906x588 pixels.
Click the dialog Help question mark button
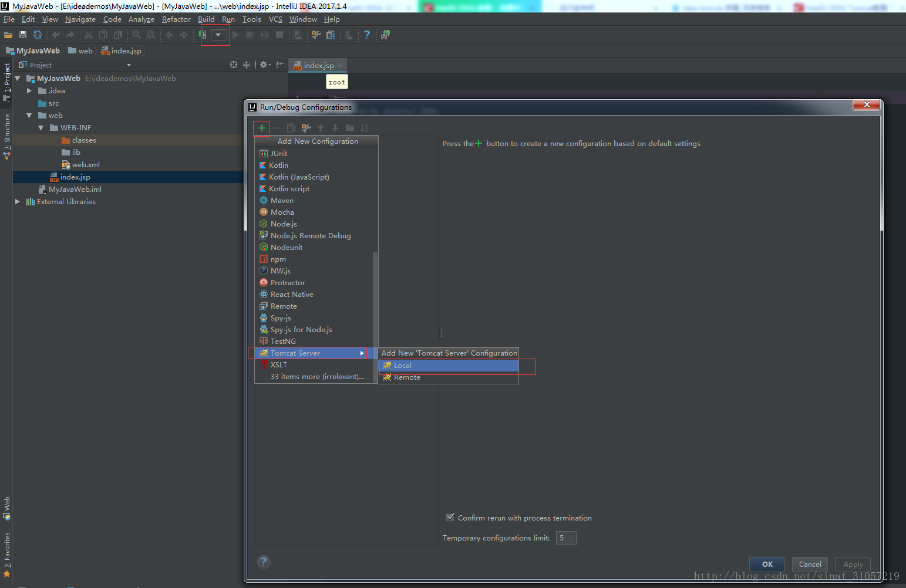(264, 562)
